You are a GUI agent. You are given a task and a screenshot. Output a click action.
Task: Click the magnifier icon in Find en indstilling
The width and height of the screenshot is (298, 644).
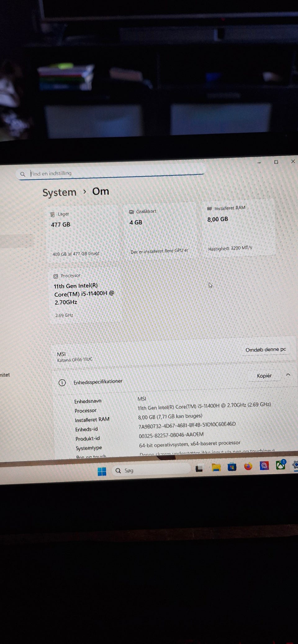tap(23, 174)
